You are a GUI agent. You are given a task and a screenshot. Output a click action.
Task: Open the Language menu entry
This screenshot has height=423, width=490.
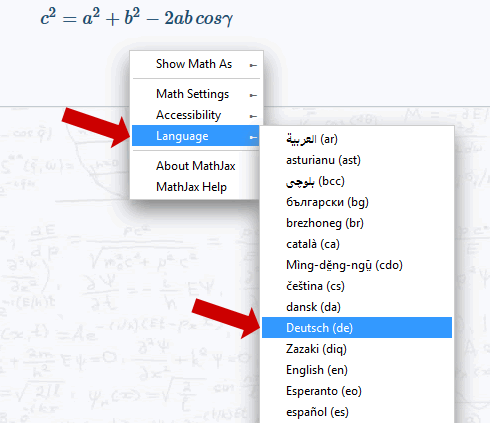click(196, 136)
